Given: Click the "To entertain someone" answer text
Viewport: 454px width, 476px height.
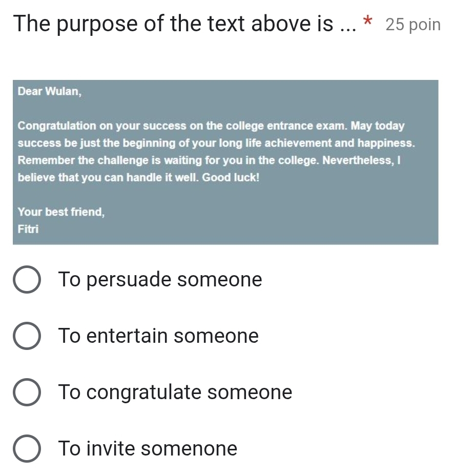Looking at the screenshot, I should tap(158, 336).
